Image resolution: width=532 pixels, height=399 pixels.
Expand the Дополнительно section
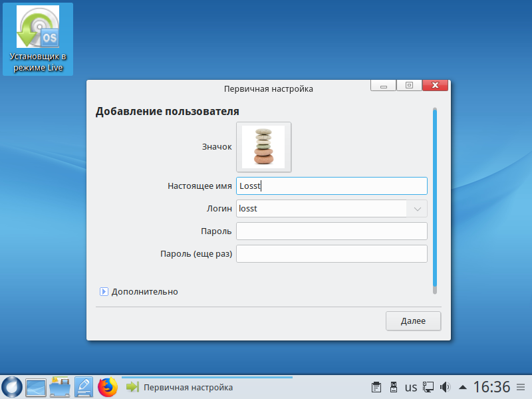[104, 291]
